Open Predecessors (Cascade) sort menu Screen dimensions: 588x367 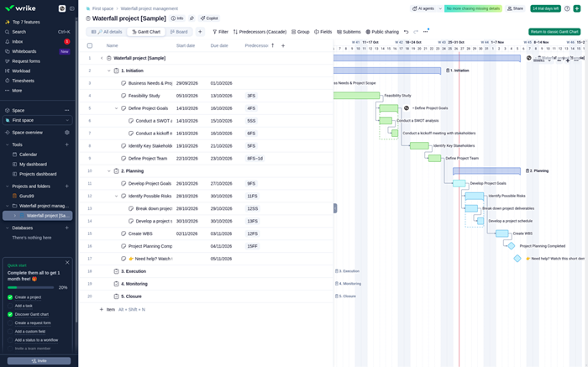pyautogui.click(x=260, y=32)
